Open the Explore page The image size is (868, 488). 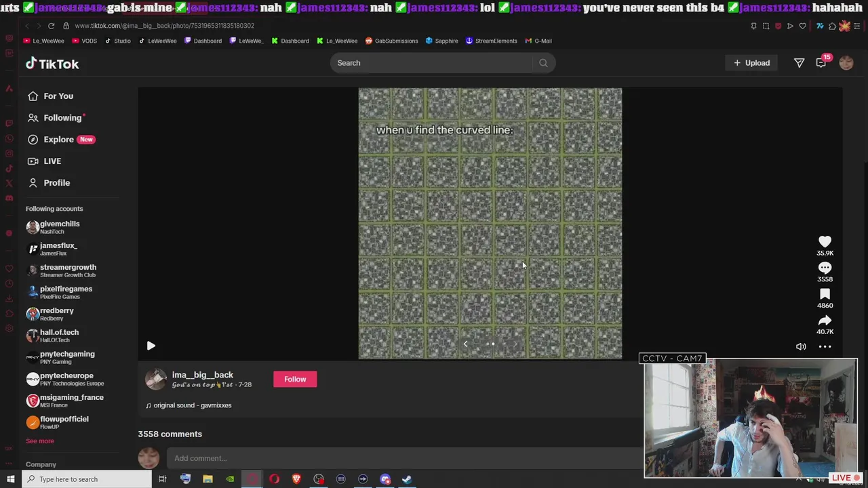coord(60,140)
